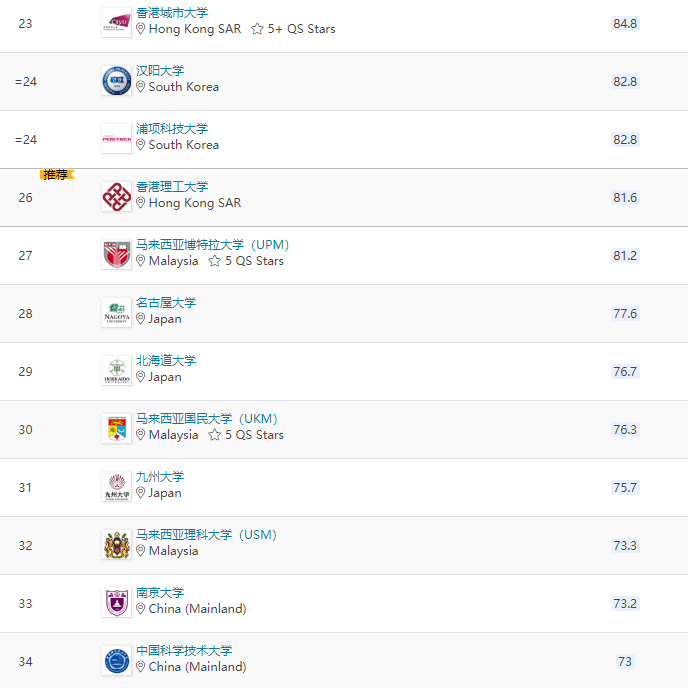Click the 5+ QS Stars rating badge
688x688 pixels.
(x=293, y=29)
